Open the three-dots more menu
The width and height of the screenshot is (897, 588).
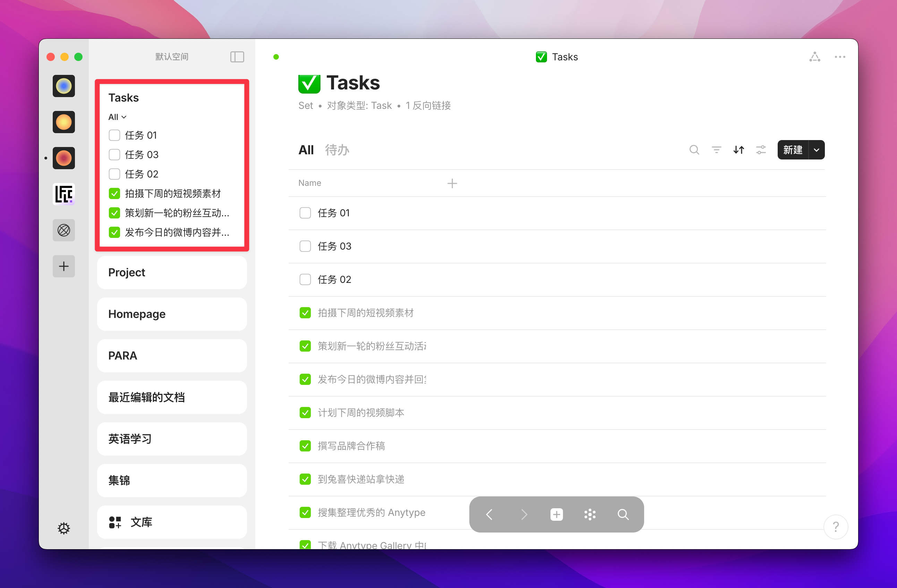coord(840,57)
